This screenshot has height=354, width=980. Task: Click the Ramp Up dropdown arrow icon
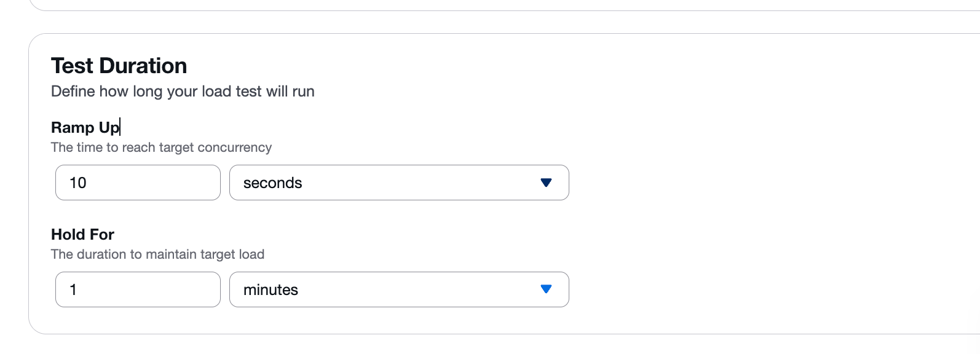tap(546, 183)
